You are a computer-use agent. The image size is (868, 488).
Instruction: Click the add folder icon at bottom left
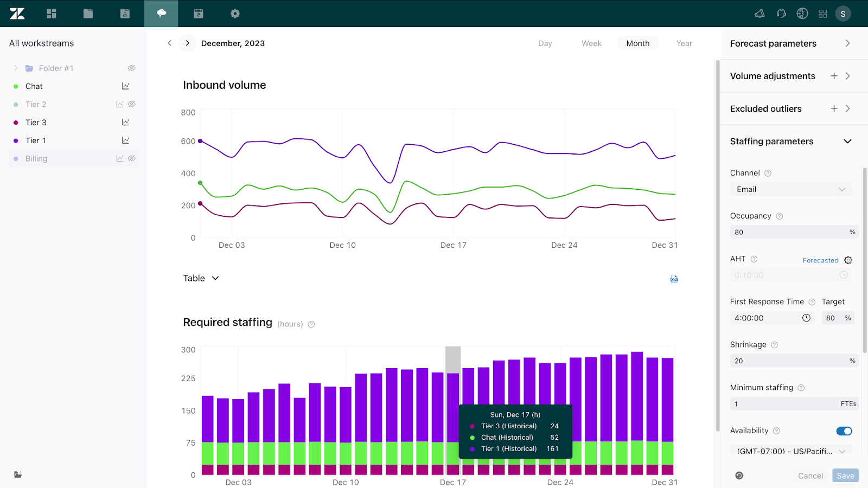17,474
